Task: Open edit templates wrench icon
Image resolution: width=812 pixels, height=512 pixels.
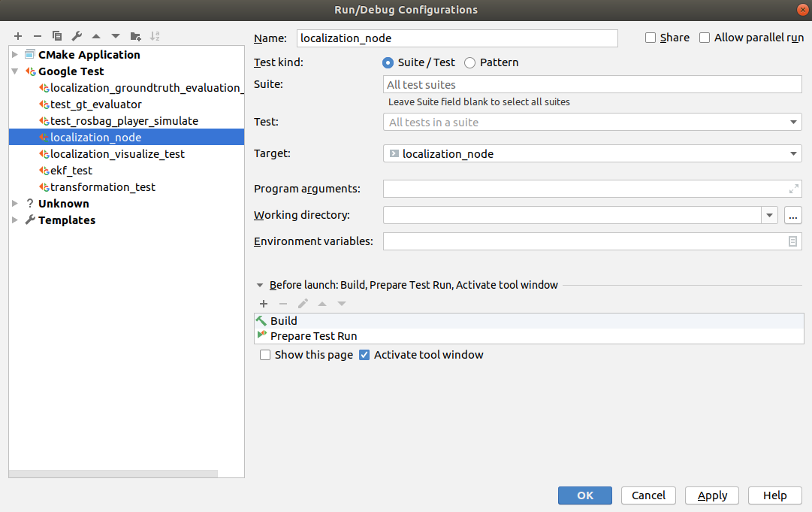Action: click(x=77, y=36)
